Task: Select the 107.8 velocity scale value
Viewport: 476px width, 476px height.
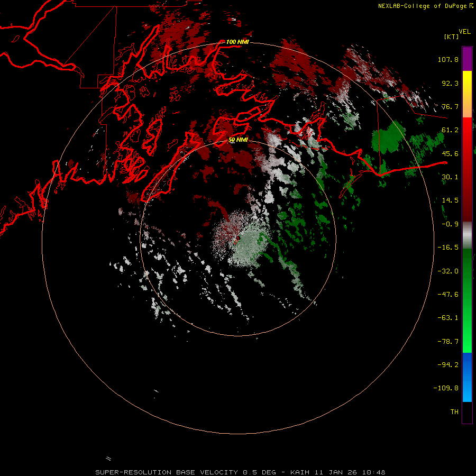Action: (x=448, y=59)
